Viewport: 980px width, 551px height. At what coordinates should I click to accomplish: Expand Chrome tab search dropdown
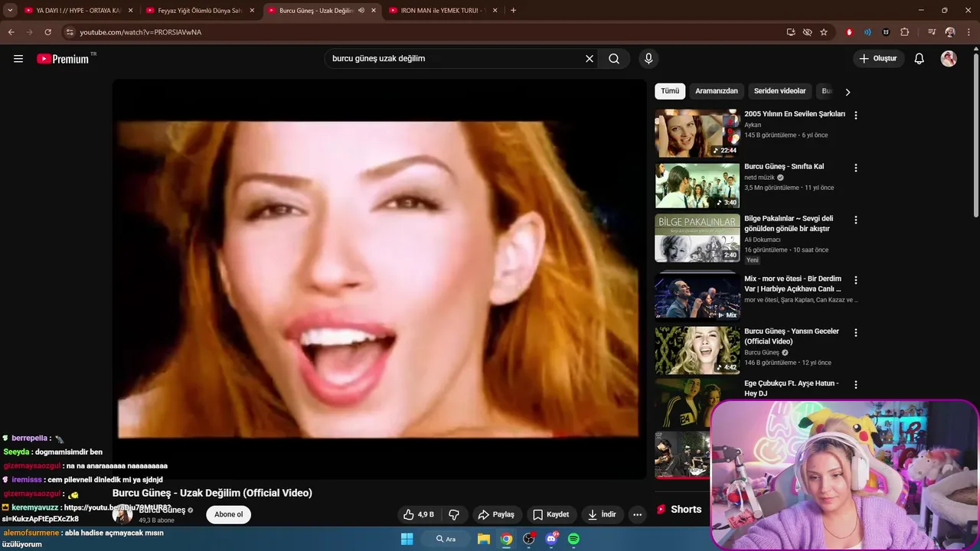(10, 11)
